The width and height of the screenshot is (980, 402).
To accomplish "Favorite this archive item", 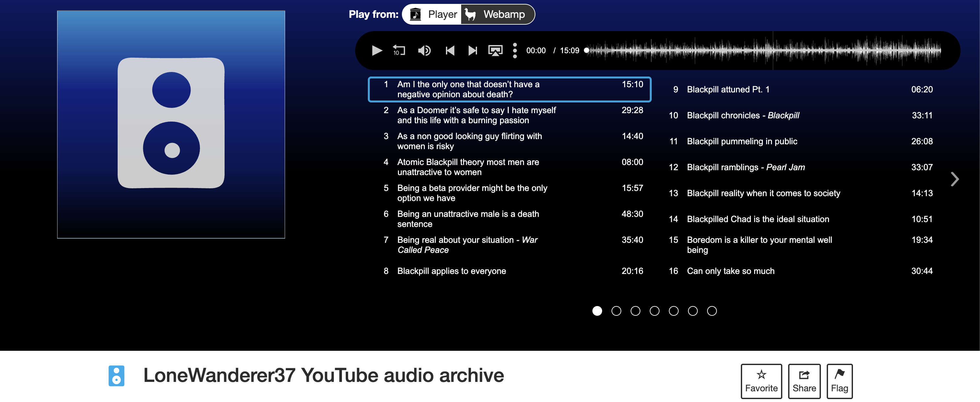I will pyautogui.click(x=761, y=381).
